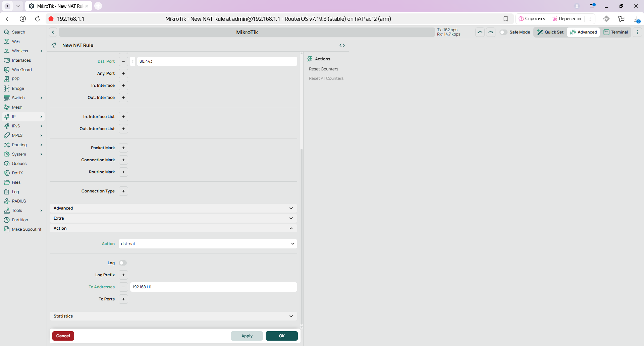Click the undo arrow in top toolbar
This screenshot has height=346, width=644.
[480, 32]
